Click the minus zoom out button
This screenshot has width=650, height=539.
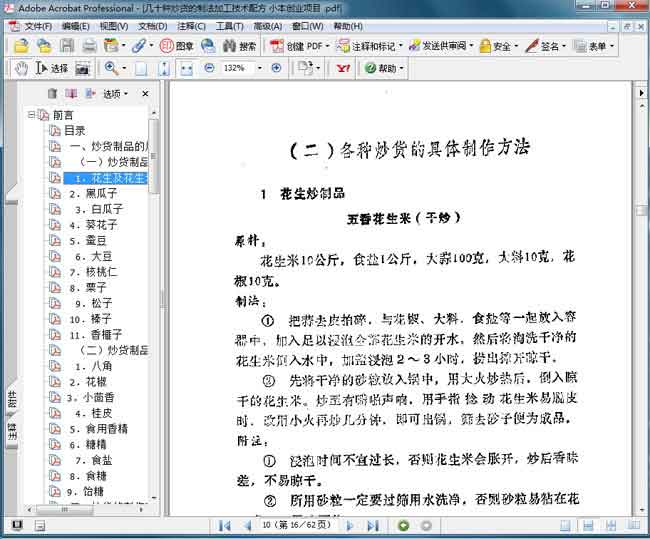pyautogui.click(x=209, y=68)
